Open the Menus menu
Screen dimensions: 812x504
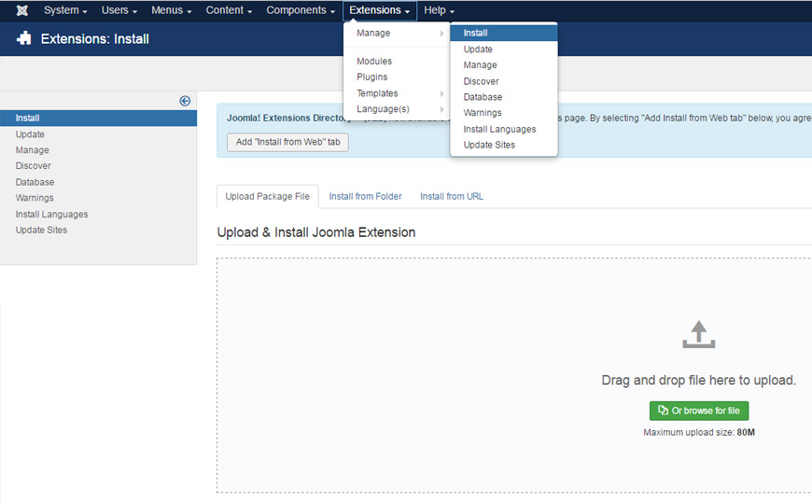(x=172, y=10)
